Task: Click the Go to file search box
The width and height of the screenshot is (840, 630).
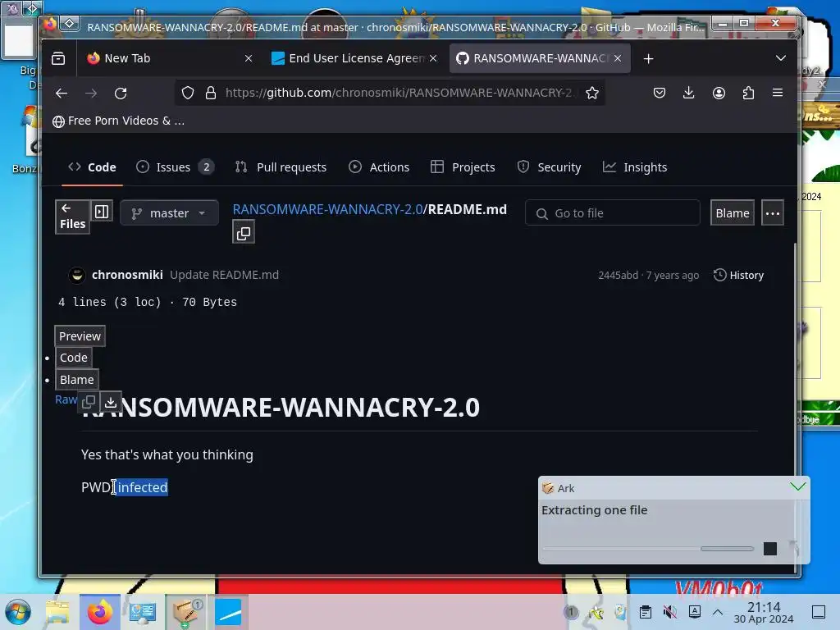Action: (x=613, y=213)
